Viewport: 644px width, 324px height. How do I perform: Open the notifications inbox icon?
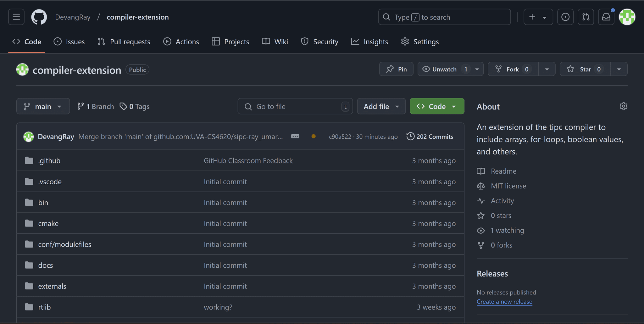coord(606,17)
